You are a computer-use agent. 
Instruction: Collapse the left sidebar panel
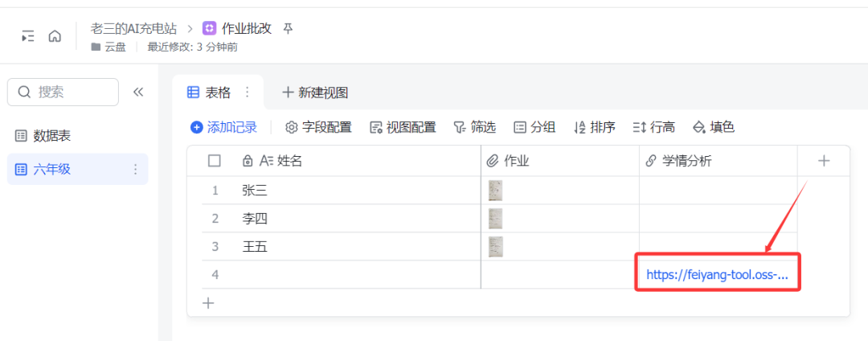[138, 92]
